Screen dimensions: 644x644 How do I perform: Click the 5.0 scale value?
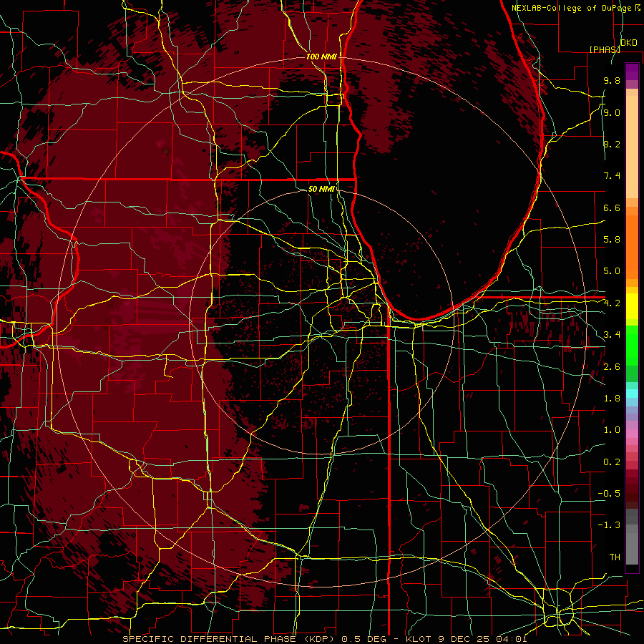(x=612, y=271)
